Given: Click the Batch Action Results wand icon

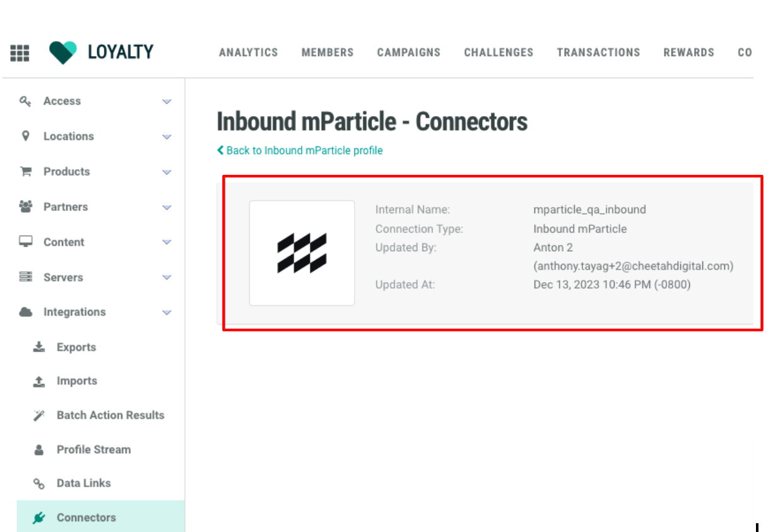Looking at the screenshot, I should pos(39,415).
